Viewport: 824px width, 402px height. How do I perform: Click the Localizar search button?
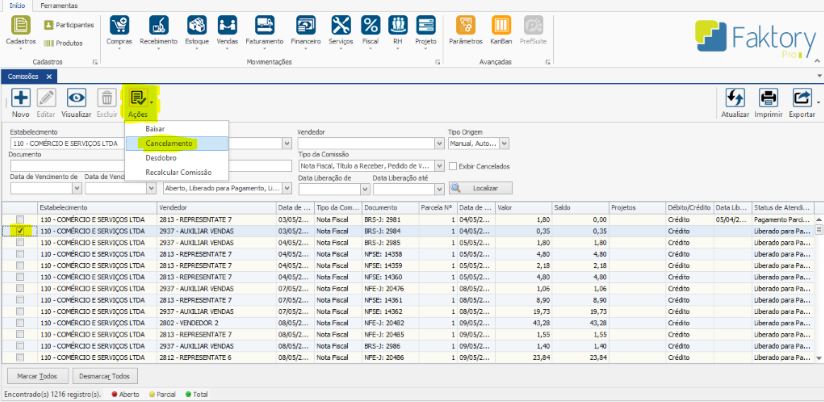(481, 187)
